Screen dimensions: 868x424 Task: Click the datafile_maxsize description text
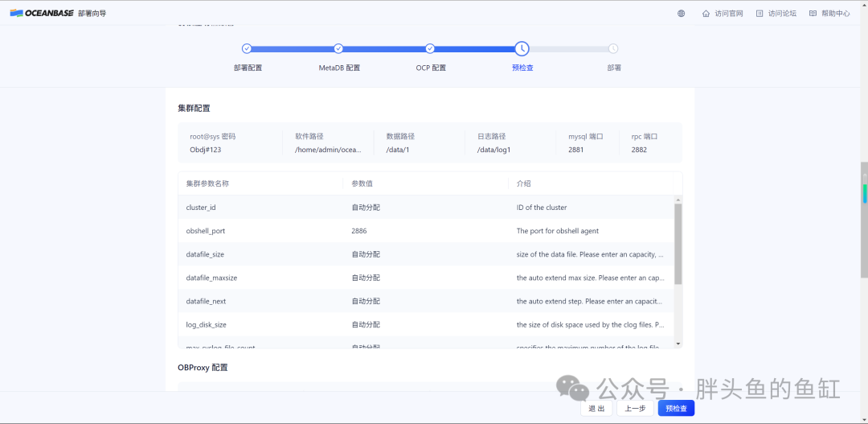pyautogui.click(x=590, y=278)
